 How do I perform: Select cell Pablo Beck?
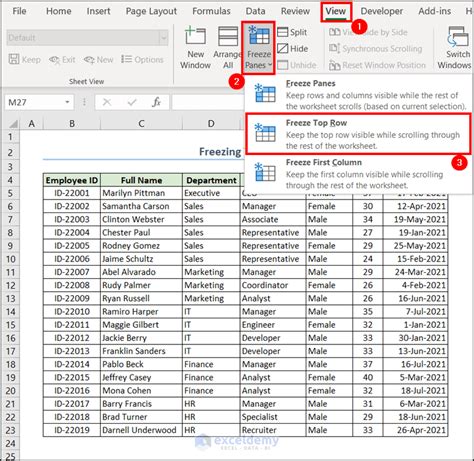click(x=141, y=364)
